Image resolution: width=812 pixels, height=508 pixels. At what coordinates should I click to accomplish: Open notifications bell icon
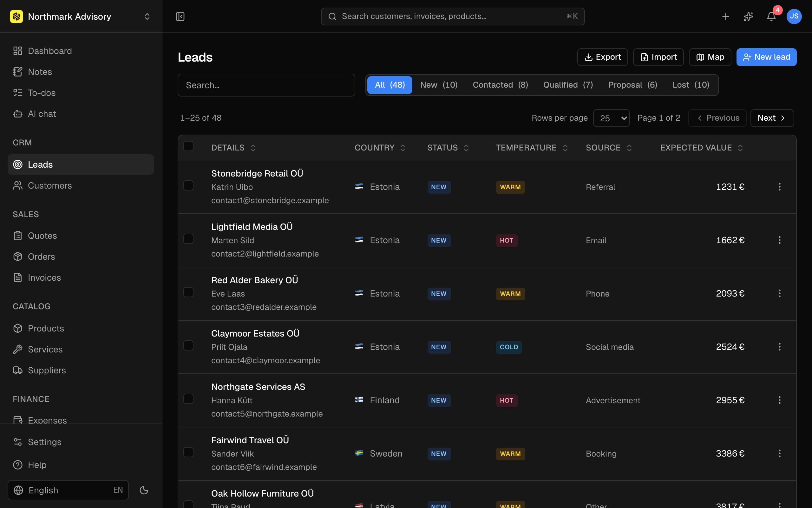[771, 17]
